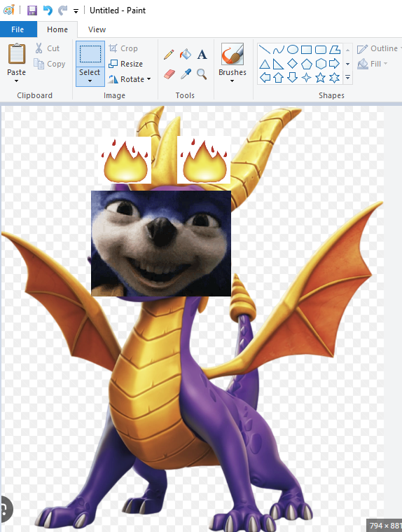Choose the Four-point star shape

point(307,78)
